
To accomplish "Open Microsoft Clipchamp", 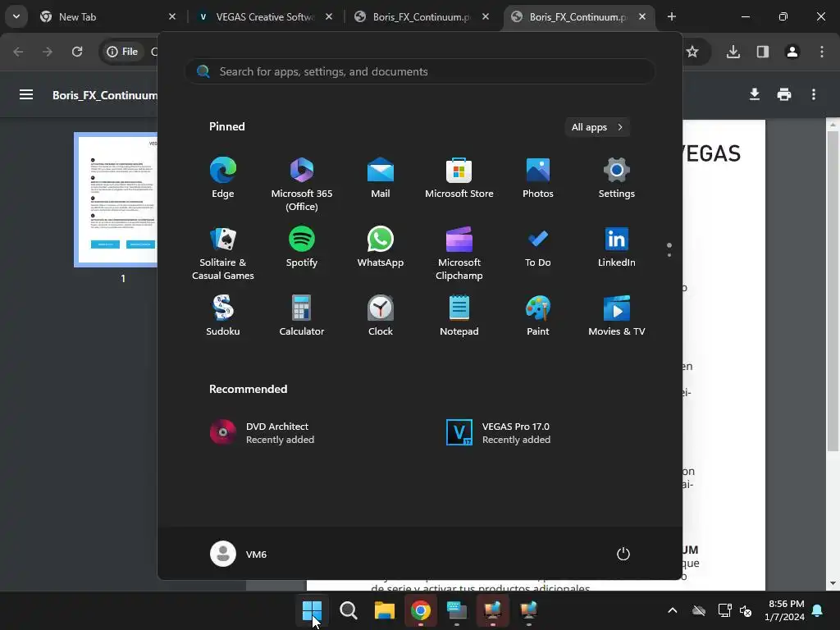I will click(459, 254).
